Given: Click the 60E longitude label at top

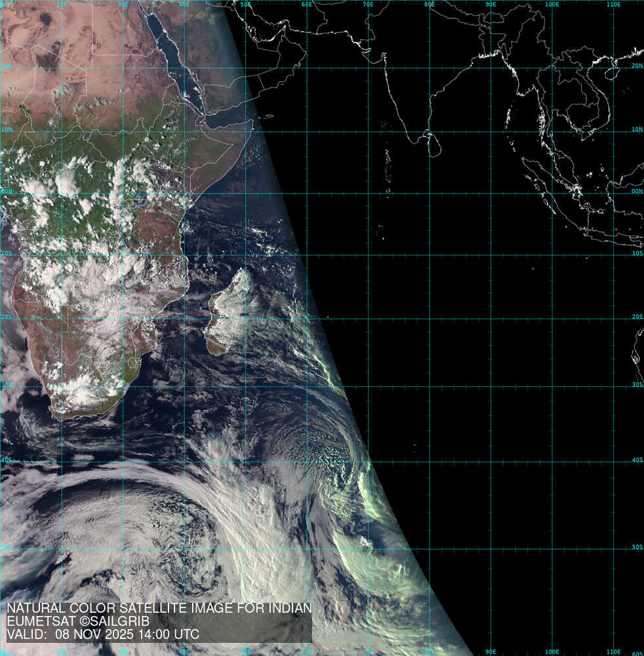Looking at the screenshot, I should point(306,5).
